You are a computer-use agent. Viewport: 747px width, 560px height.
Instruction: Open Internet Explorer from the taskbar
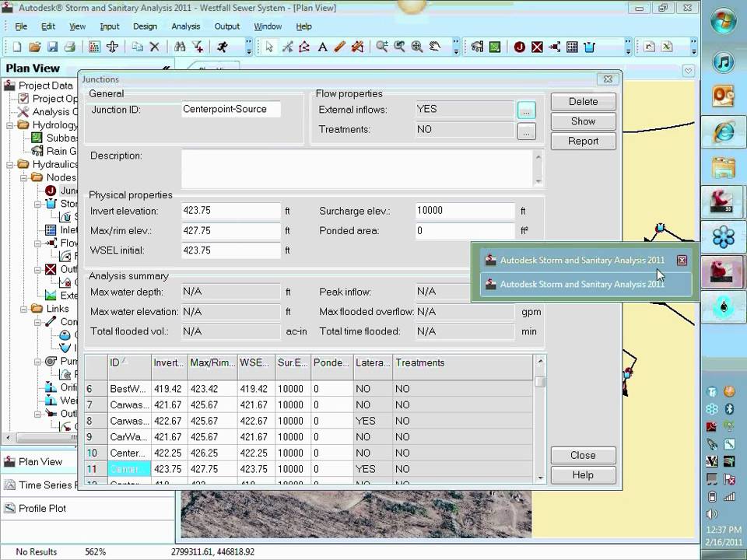point(724,131)
